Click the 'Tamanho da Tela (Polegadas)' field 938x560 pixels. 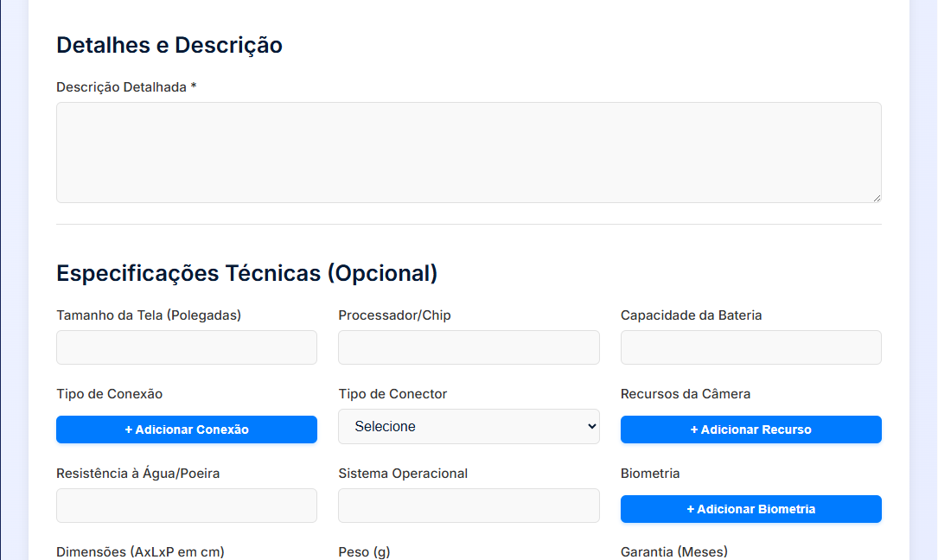click(x=186, y=347)
